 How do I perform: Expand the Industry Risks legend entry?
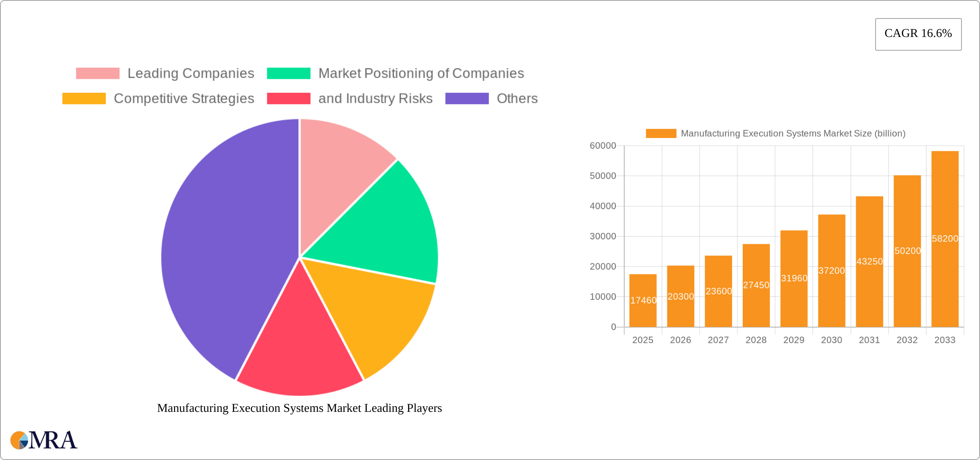click(x=375, y=98)
